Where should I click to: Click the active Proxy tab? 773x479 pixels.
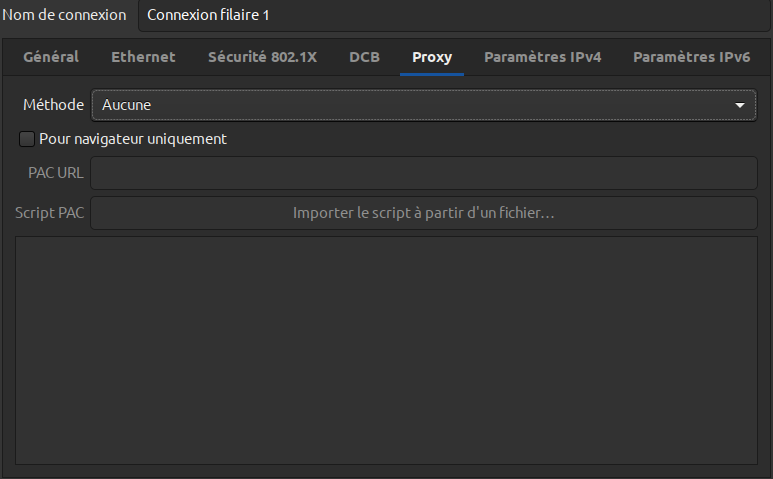(x=432, y=57)
